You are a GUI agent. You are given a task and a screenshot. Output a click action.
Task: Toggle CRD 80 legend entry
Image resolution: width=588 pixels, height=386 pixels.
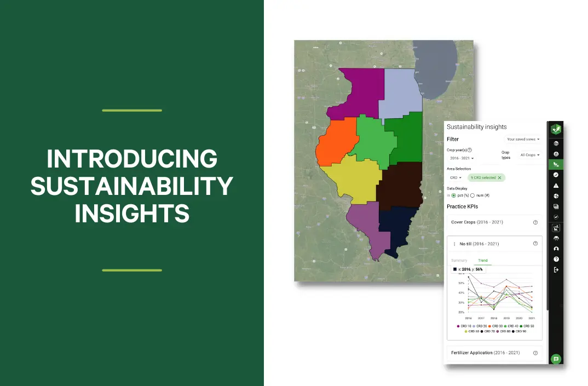[x=503, y=332]
